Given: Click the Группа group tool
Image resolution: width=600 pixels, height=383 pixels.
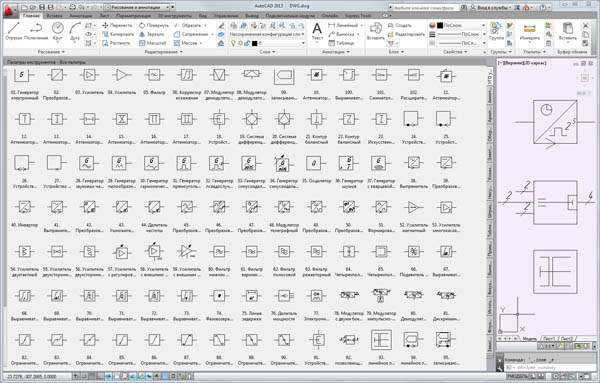Looking at the screenshot, I should click(496, 31).
